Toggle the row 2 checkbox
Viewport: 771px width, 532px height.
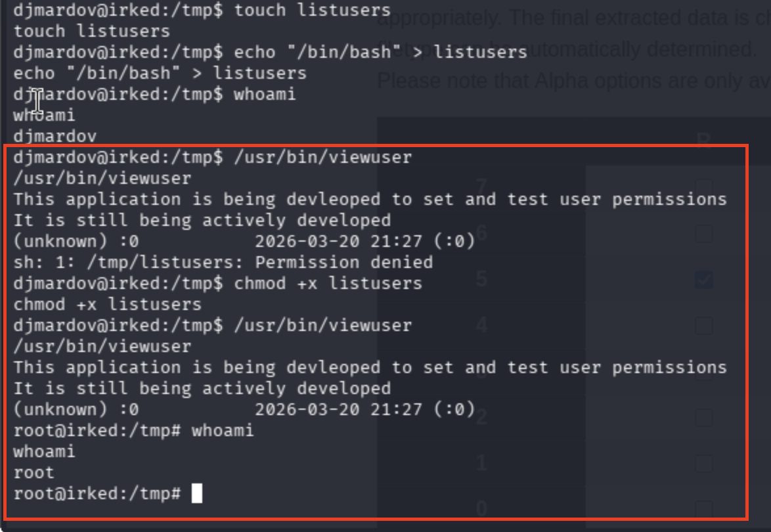[x=704, y=418]
